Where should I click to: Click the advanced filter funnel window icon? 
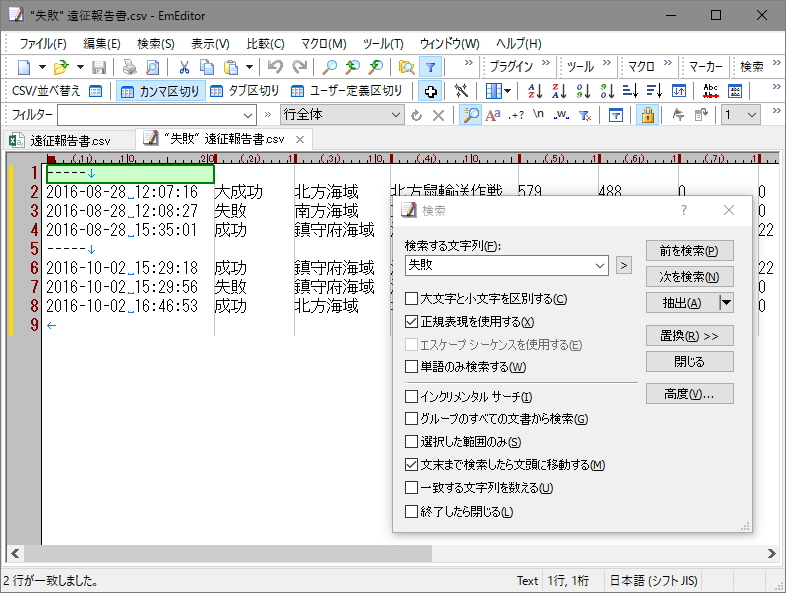(616, 115)
